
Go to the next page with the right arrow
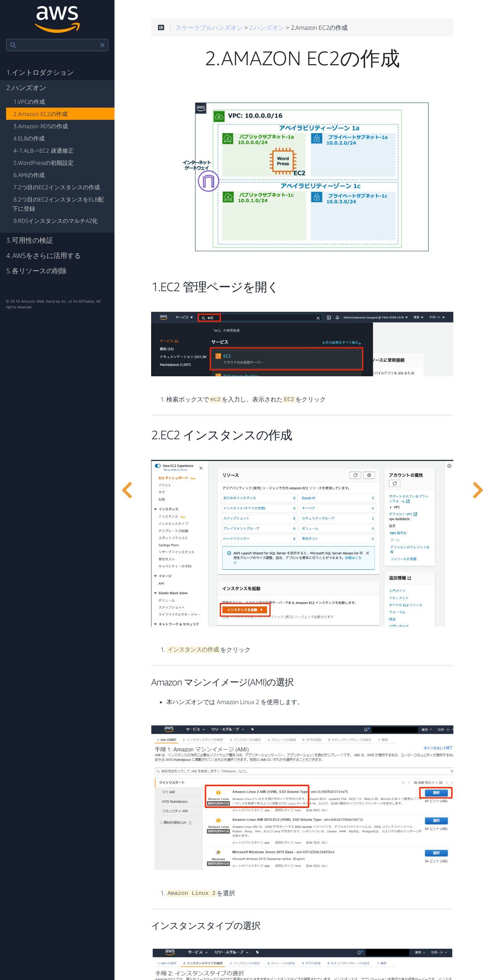(478, 490)
